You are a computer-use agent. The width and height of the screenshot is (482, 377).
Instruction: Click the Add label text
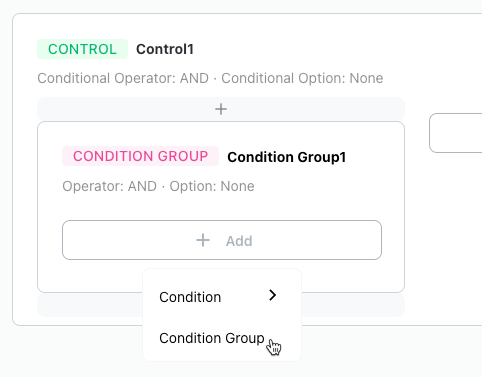239,241
